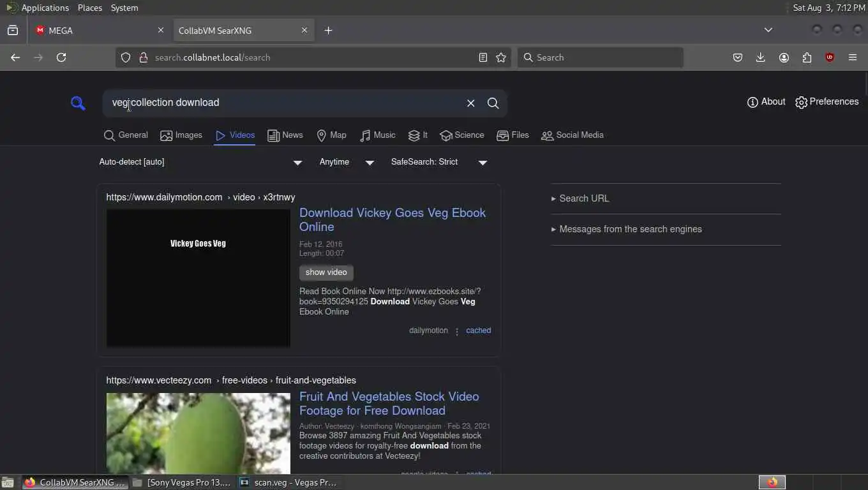Close the CollabVM SearXNG tab
The height and width of the screenshot is (490, 868).
(x=304, y=30)
